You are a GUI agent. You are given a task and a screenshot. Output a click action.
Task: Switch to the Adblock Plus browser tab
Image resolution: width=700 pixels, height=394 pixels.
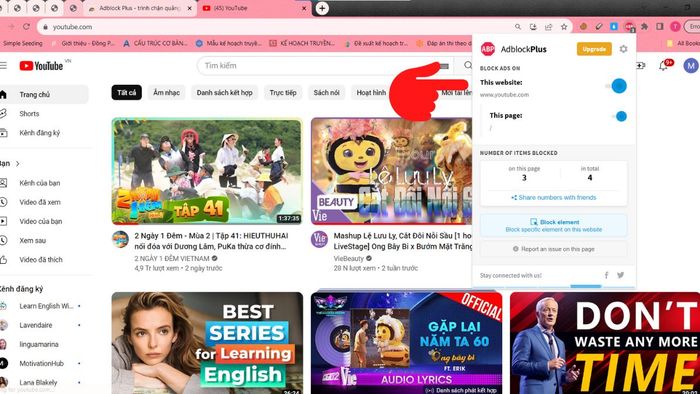click(140, 8)
